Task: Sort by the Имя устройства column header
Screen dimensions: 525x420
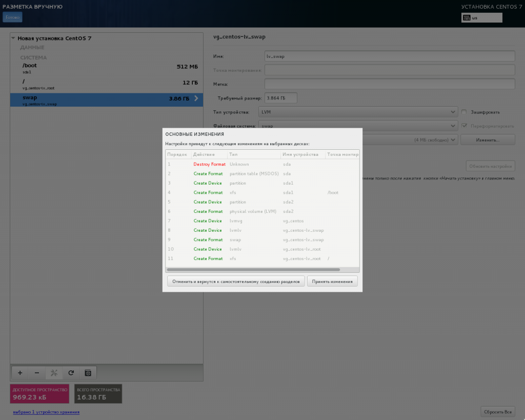Action: pos(302,154)
